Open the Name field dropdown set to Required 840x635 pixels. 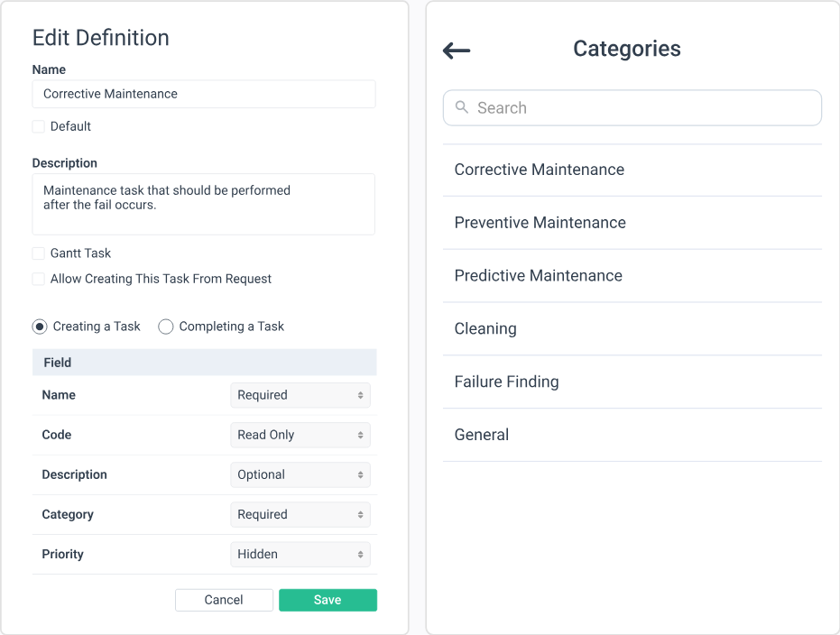[x=300, y=395]
